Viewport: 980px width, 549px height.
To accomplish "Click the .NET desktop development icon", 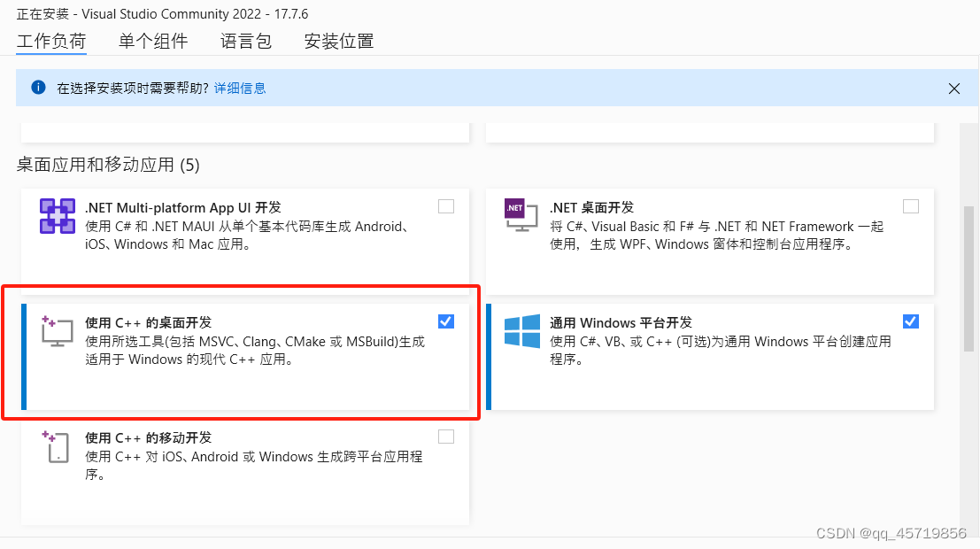I will (521, 215).
